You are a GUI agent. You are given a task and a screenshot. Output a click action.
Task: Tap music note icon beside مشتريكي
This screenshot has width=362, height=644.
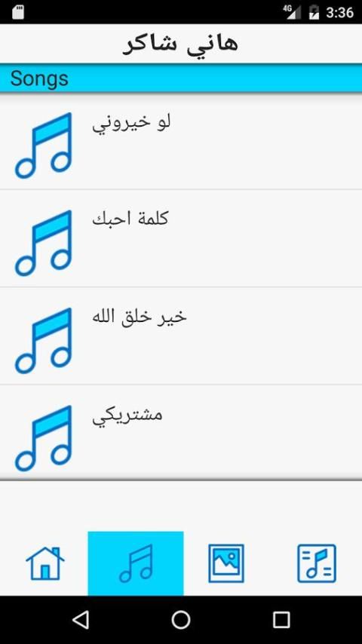[44, 438]
